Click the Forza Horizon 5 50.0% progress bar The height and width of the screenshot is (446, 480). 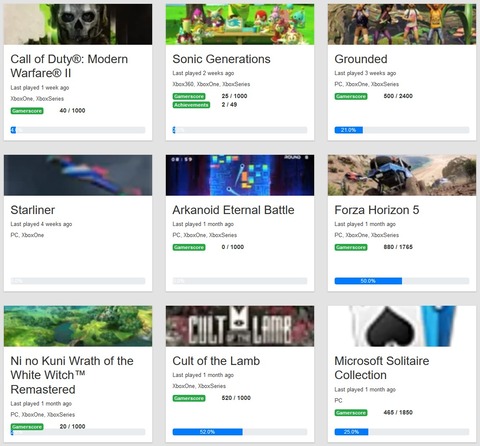click(402, 281)
